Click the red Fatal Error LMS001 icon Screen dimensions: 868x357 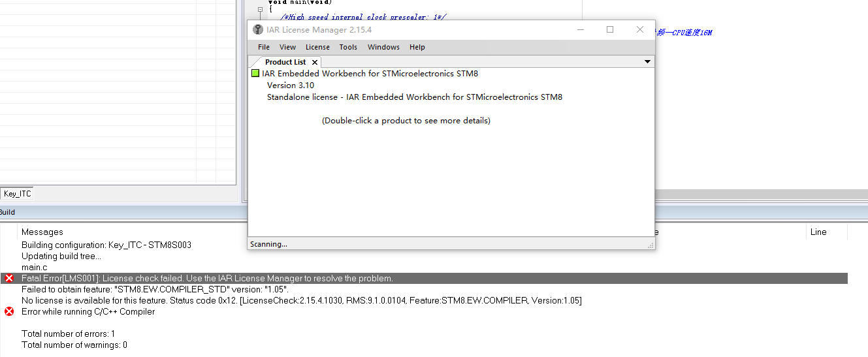pos(9,279)
